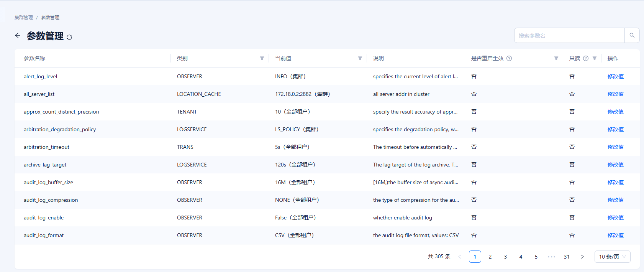Jump to page 31 in pagination
Image resolution: width=644 pixels, height=272 pixels.
point(567,257)
